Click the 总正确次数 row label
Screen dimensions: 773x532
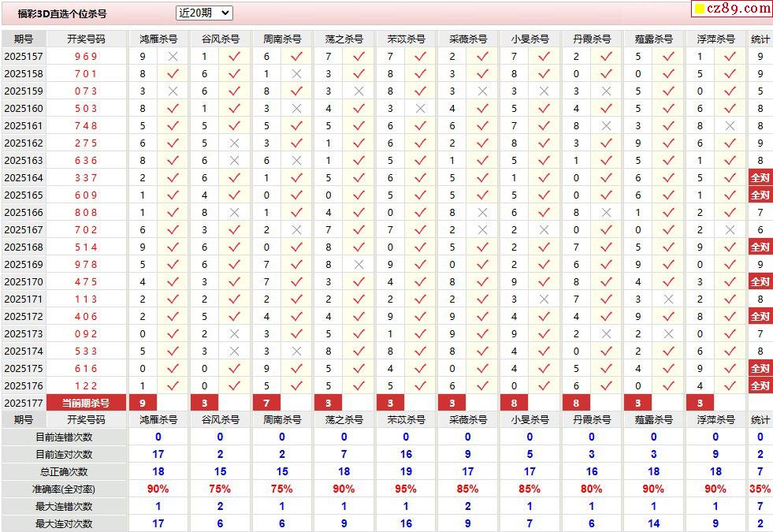[64, 472]
